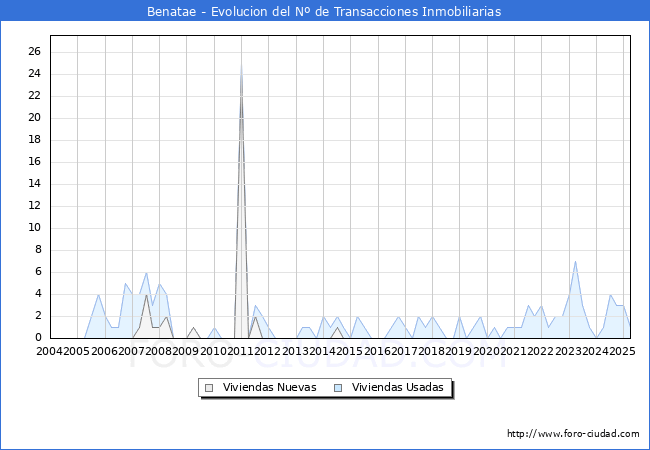Click the Viviendas Nuevas legend swatch

tap(209, 388)
